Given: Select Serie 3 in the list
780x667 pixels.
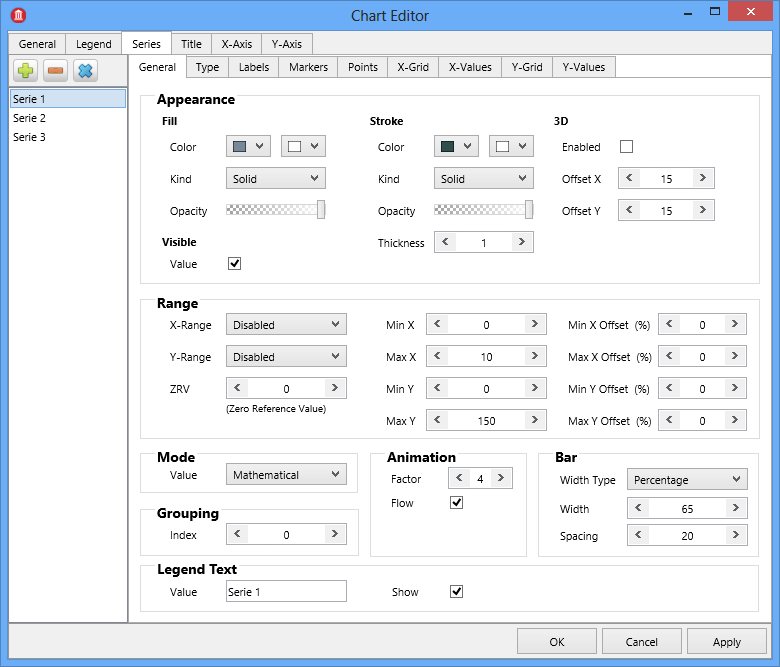Looking at the screenshot, I should (68, 137).
